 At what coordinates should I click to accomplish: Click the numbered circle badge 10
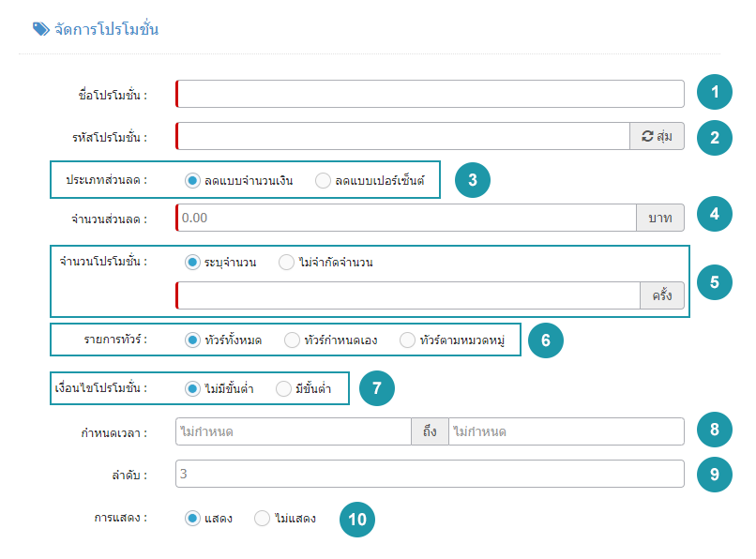357,520
